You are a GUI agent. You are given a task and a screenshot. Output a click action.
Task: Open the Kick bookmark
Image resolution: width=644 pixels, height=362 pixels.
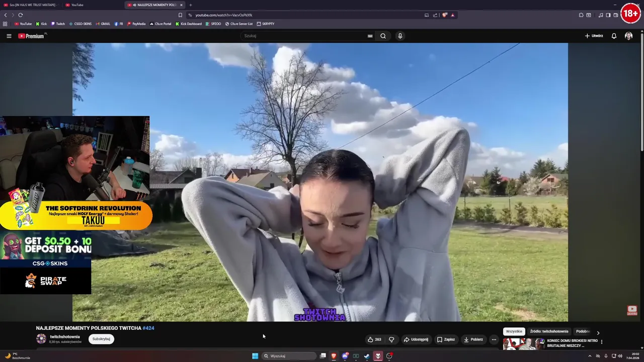(x=41, y=24)
